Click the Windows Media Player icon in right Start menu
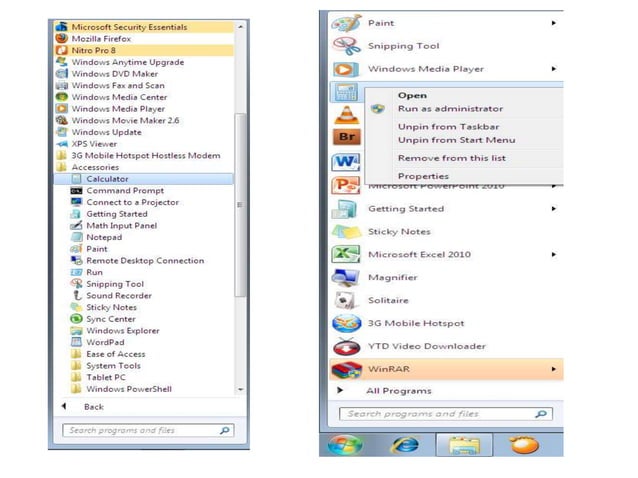Viewport: 638px width, 478px height. coord(346,69)
